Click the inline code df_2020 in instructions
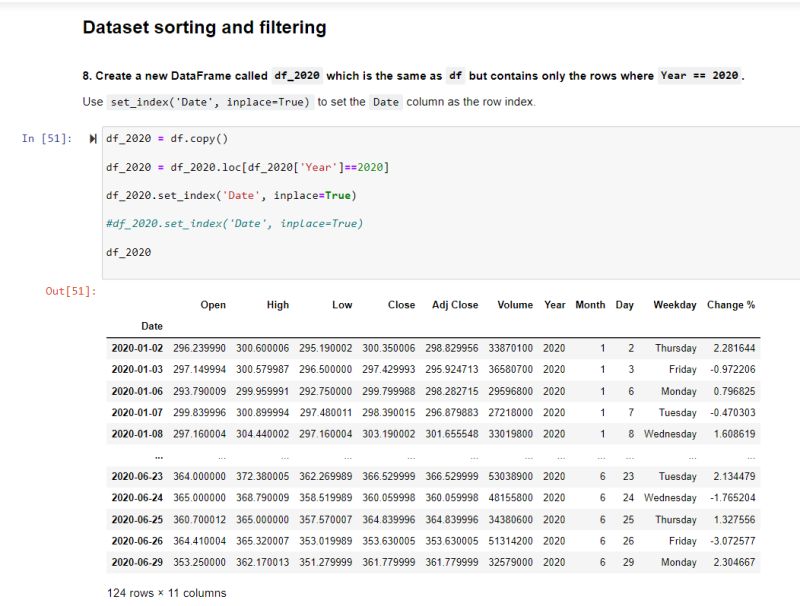800x606 pixels. tap(297, 75)
